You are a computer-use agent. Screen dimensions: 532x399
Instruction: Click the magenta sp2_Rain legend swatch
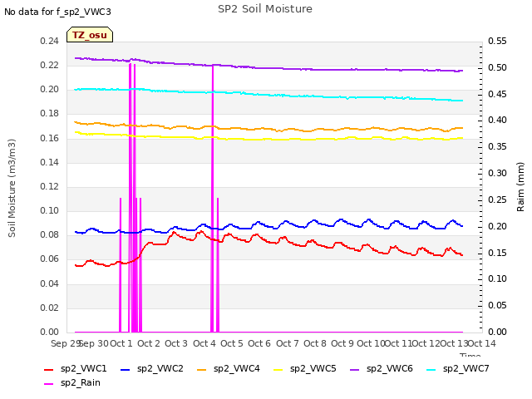[49, 384]
